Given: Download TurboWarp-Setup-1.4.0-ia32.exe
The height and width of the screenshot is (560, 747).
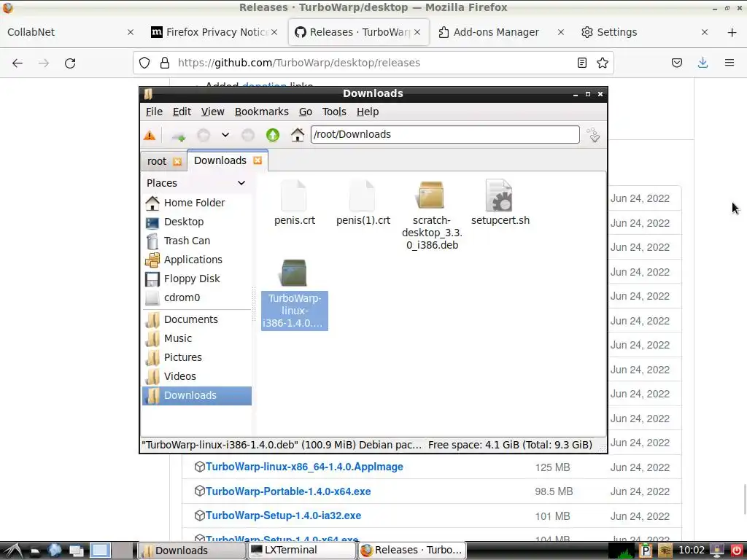Looking at the screenshot, I should click(x=284, y=516).
